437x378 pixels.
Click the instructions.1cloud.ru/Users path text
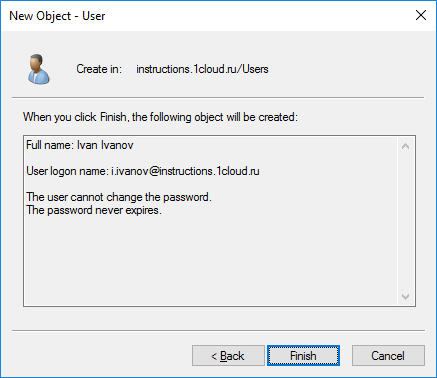(x=202, y=69)
